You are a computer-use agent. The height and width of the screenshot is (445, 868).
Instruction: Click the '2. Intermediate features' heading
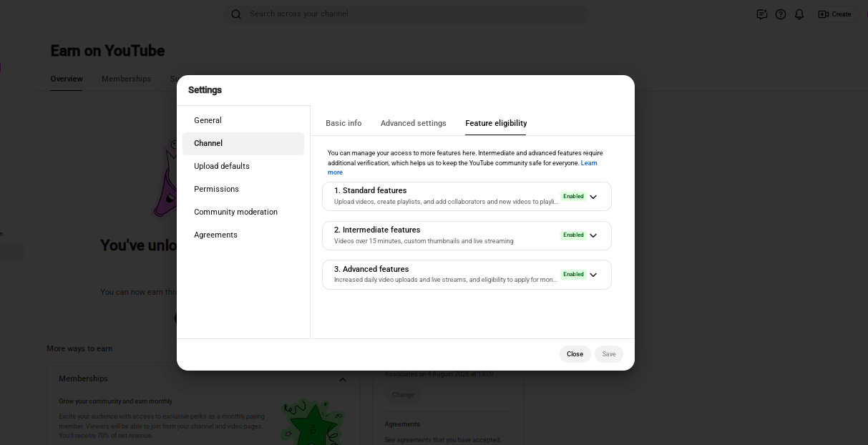pyautogui.click(x=377, y=230)
